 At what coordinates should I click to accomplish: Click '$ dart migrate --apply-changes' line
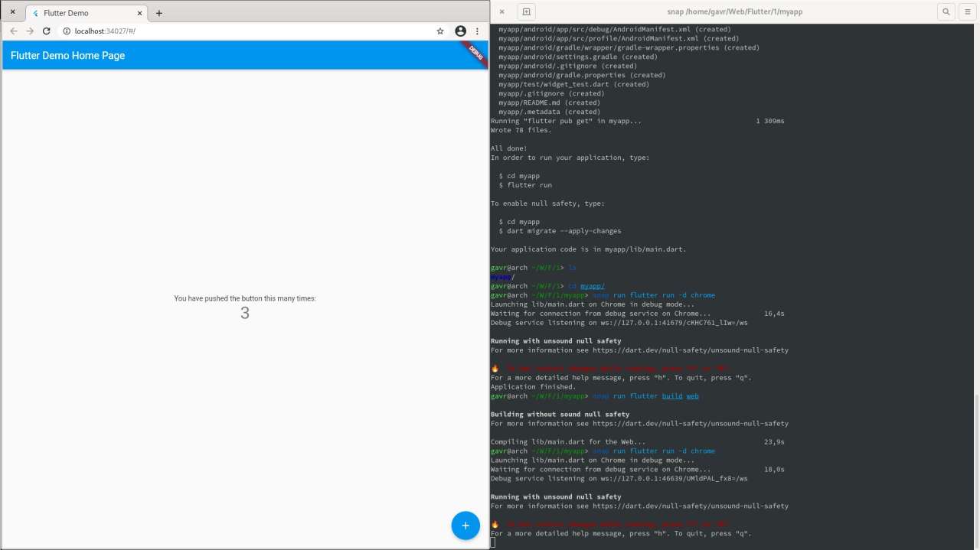click(x=560, y=231)
